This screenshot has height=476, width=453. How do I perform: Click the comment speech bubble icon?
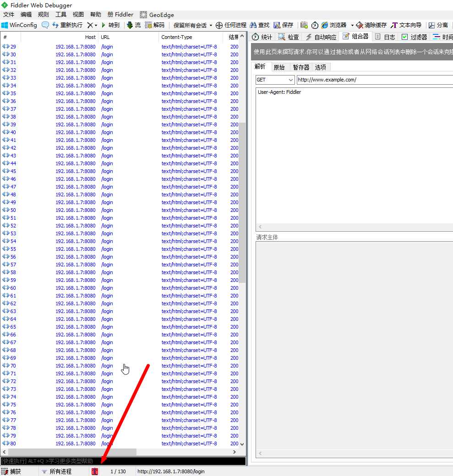(x=45, y=25)
